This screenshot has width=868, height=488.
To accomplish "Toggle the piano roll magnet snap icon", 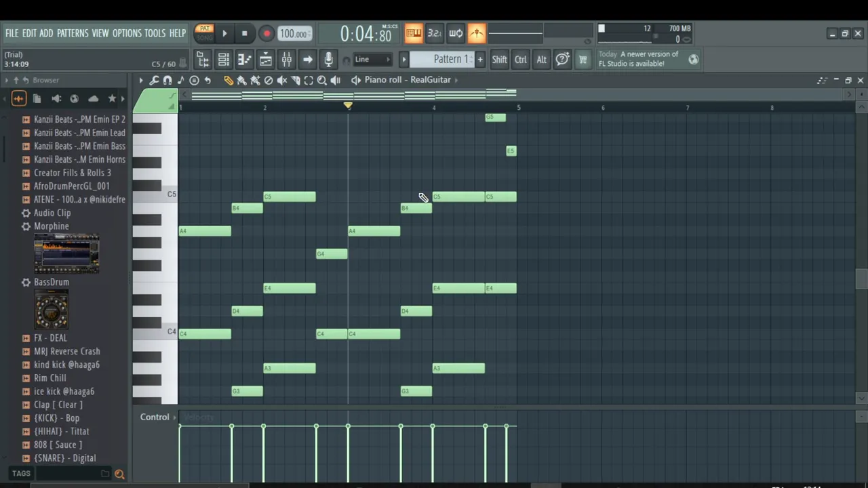I will tap(167, 80).
